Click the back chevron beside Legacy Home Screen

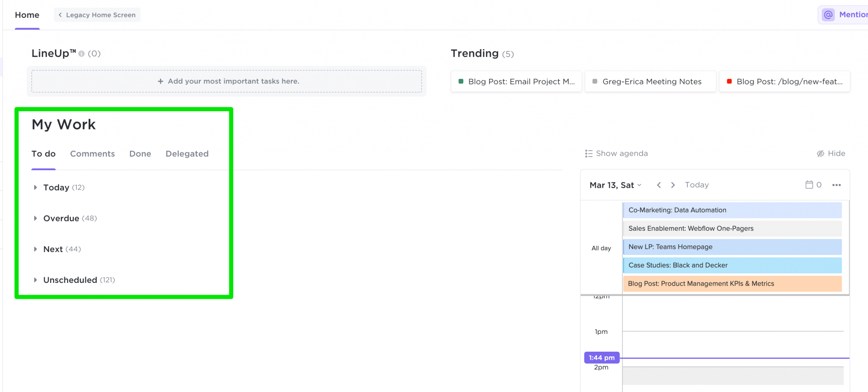tap(60, 15)
